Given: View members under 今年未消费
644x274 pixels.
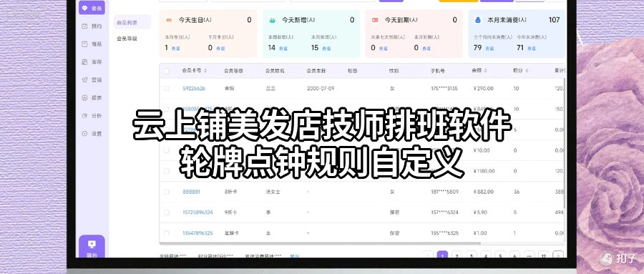Looking at the screenshot, I should (x=532, y=48).
